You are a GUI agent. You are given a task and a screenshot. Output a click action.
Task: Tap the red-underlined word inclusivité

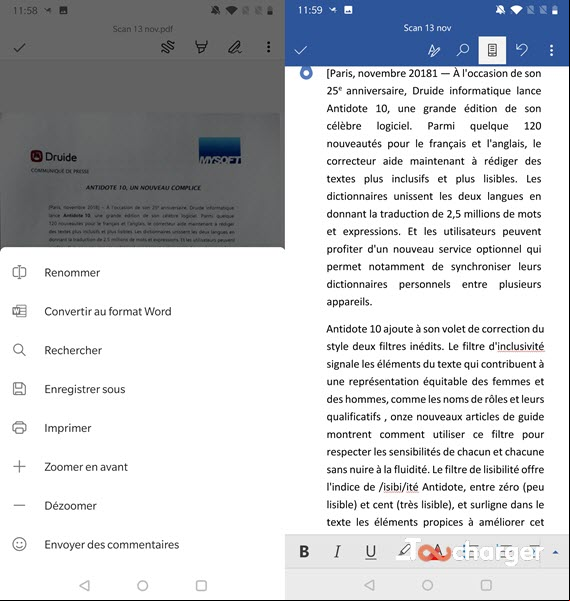521,346
